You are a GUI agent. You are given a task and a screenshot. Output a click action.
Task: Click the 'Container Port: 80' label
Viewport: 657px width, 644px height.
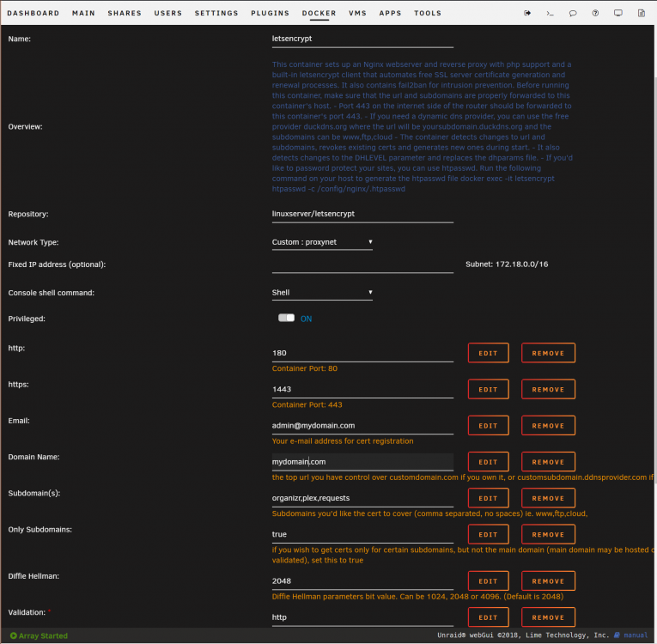click(x=305, y=368)
